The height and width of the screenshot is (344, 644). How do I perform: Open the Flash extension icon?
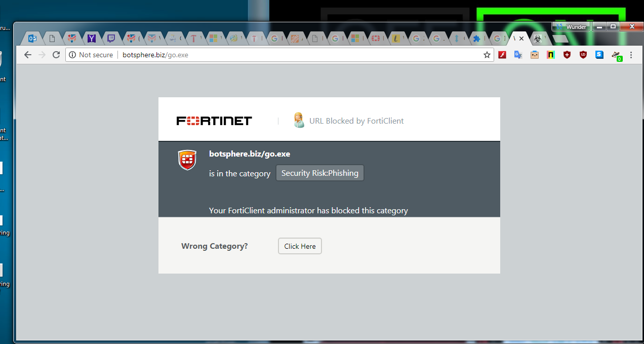pos(502,55)
